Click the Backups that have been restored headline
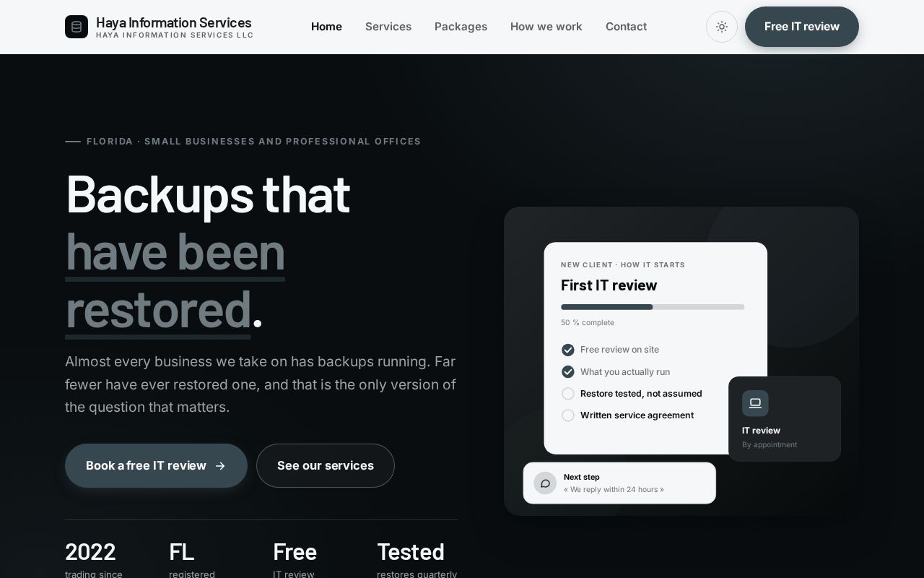This screenshot has height=578, width=924. pos(208,251)
